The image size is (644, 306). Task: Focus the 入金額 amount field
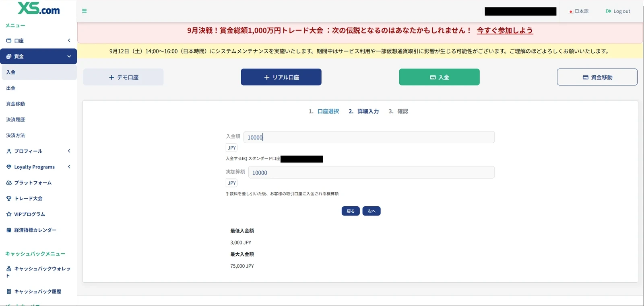coord(369,137)
